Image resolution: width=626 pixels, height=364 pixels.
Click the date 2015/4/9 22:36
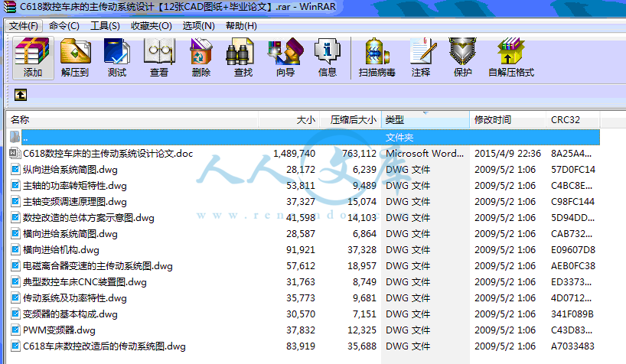[507, 153]
